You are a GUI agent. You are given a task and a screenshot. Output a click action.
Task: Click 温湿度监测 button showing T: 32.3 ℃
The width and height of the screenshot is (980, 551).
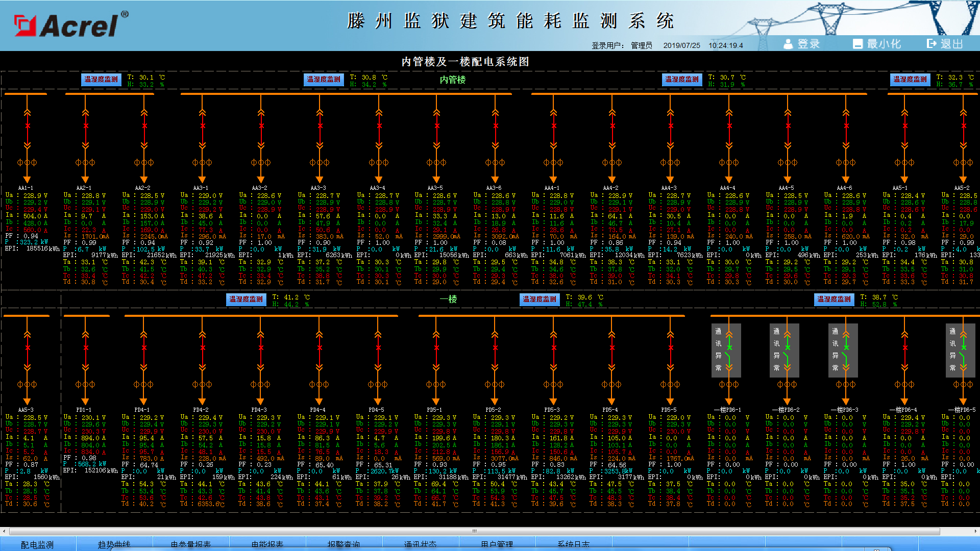[x=910, y=80]
